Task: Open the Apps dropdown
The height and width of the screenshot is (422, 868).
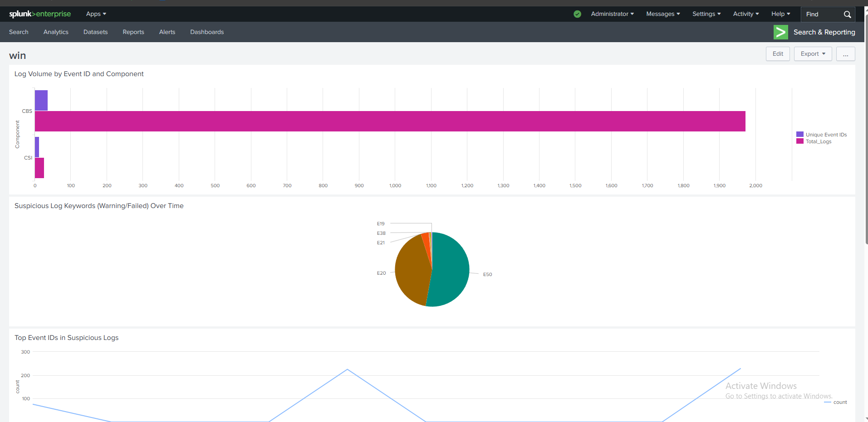Action: pyautogui.click(x=96, y=14)
